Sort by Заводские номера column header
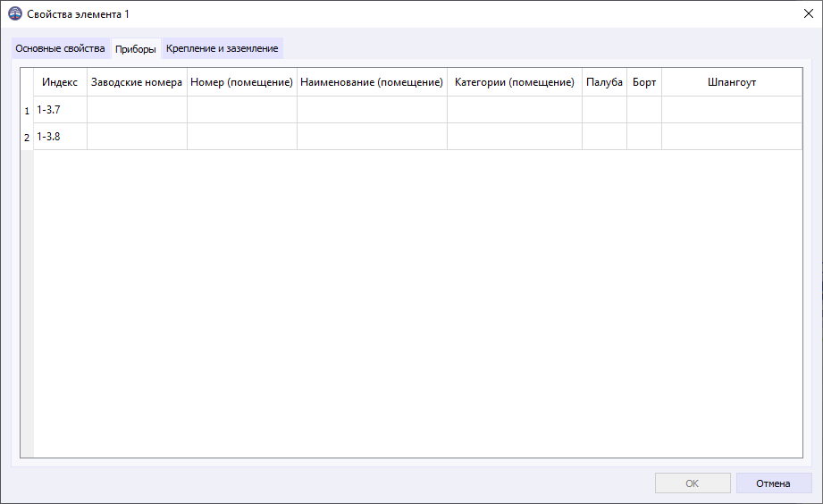823x504 pixels. click(137, 82)
